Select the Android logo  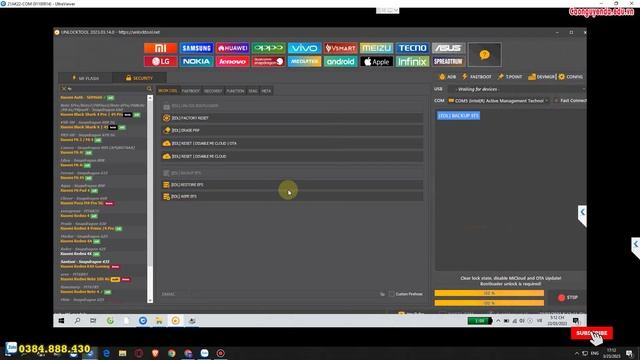pyautogui.click(x=340, y=62)
